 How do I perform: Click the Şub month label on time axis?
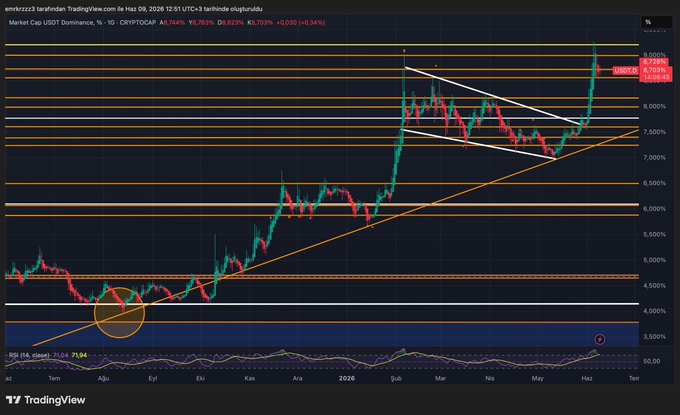396,378
